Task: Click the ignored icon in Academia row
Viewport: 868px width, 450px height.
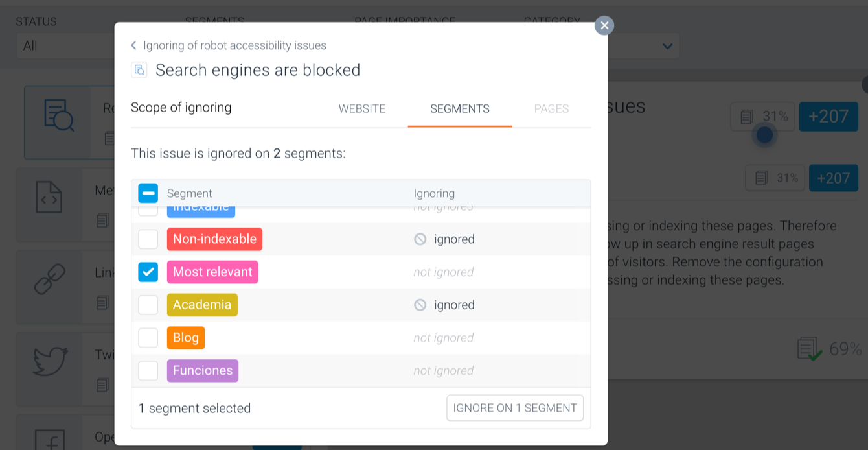Action: coord(420,305)
